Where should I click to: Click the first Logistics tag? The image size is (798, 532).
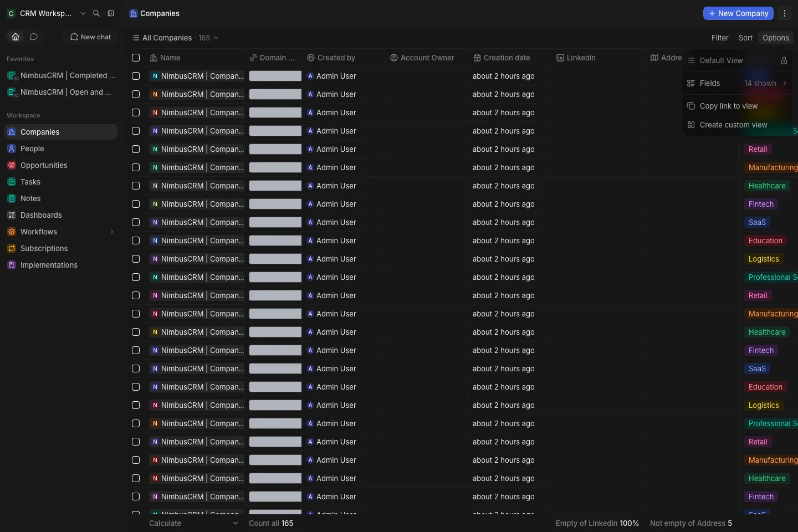[x=764, y=259]
